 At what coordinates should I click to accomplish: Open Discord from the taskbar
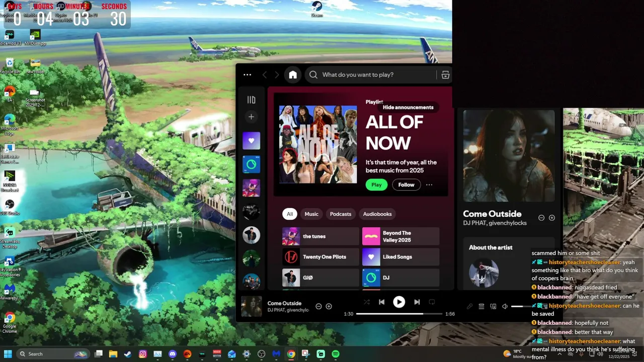(x=173, y=354)
